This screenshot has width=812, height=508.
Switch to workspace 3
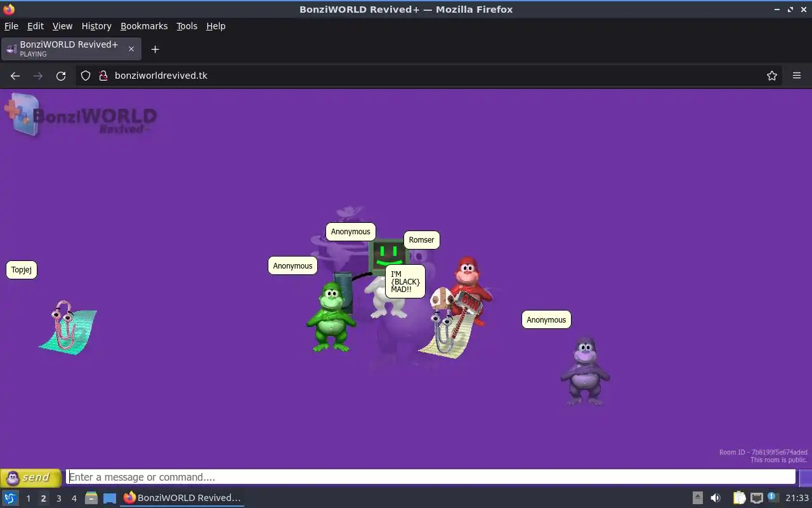(x=59, y=498)
